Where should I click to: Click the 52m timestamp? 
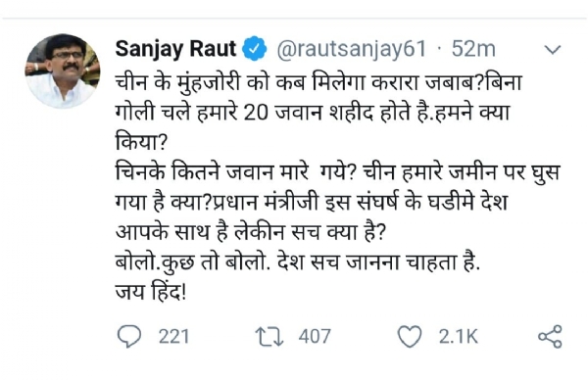[x=473, y=49]
